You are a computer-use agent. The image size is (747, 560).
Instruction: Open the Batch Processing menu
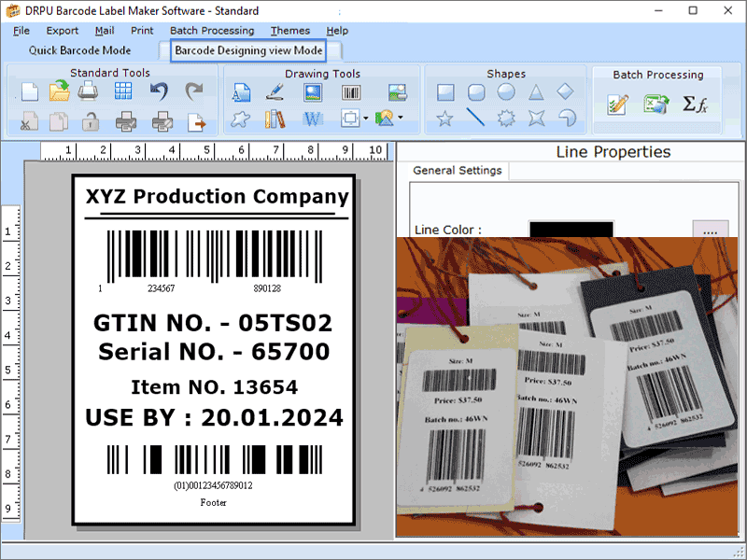point(212,30)
